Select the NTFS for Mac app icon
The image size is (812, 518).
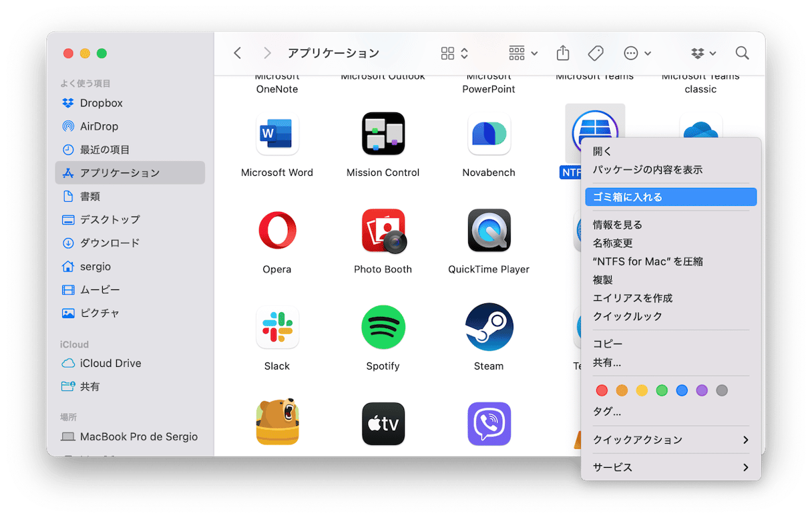click(594, 127)
